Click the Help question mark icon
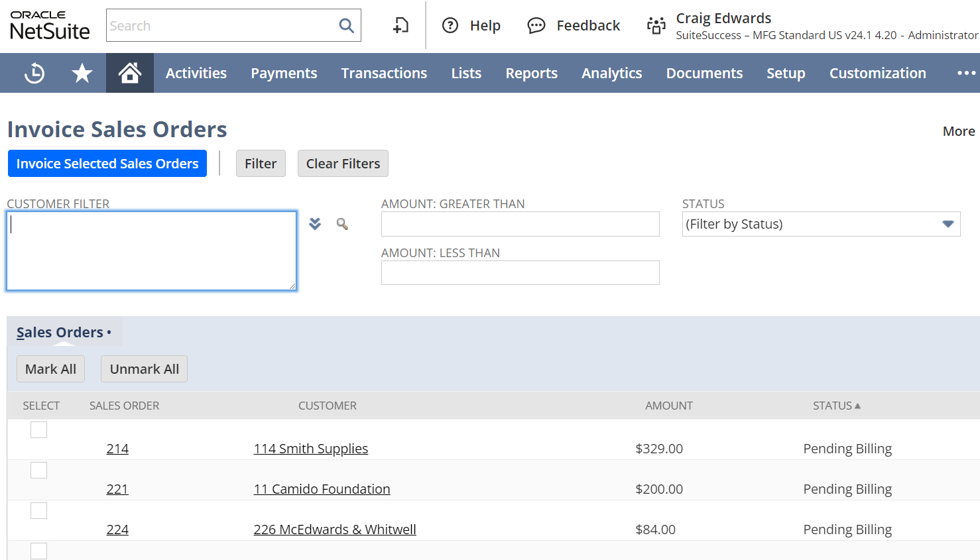 pos(450,25)
